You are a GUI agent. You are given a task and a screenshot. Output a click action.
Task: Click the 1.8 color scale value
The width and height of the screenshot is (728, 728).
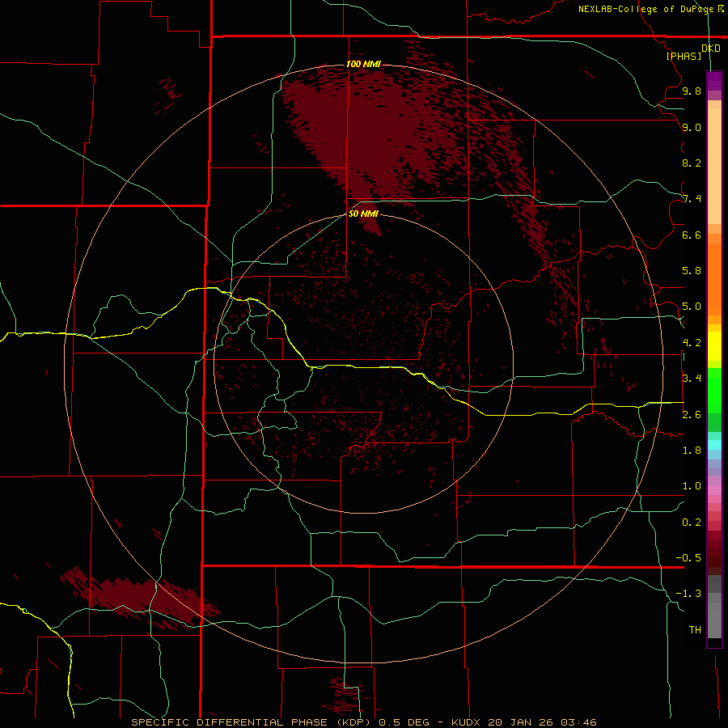click(x=692, y=451)
